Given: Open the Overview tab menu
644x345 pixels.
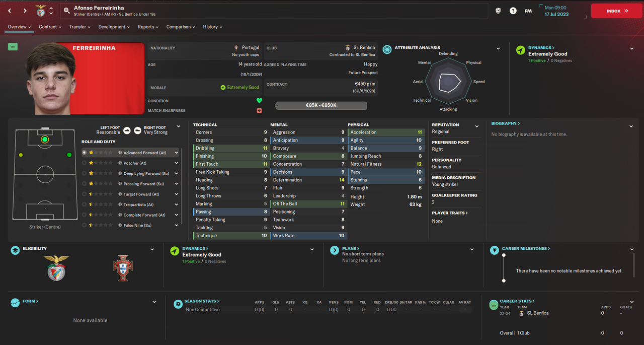Looking at the screenshot, I should point(20,27).
